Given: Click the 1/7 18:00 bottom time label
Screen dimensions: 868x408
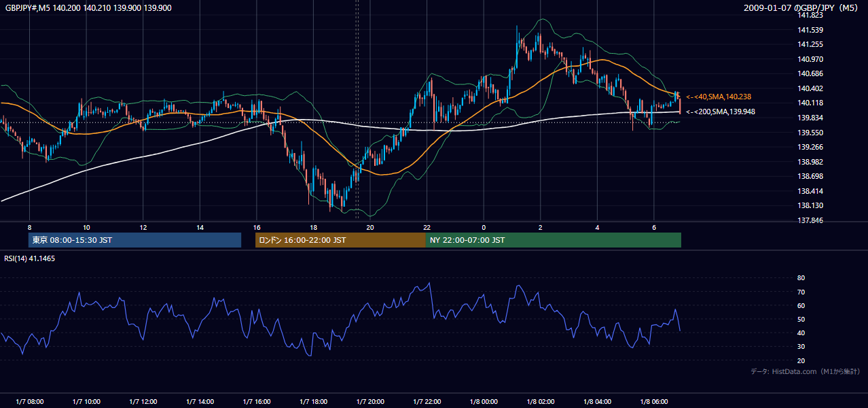Looking at the screenshot, I should (x=313, y=401).
